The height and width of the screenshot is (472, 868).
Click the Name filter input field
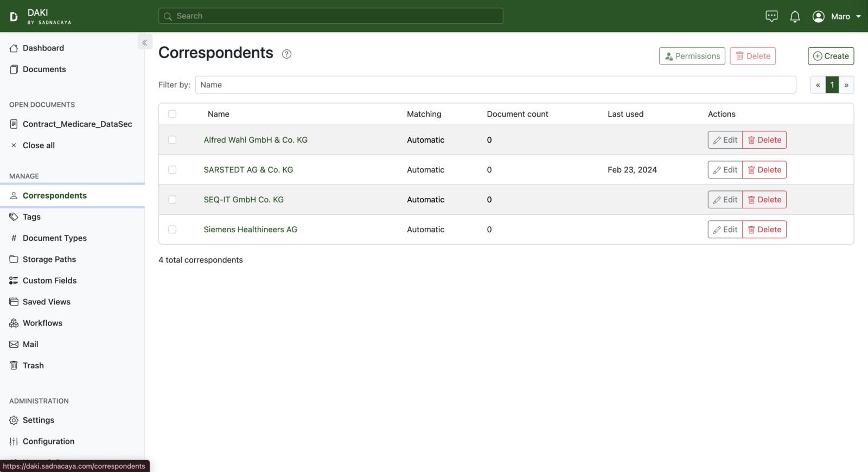(x=495, y=85)
